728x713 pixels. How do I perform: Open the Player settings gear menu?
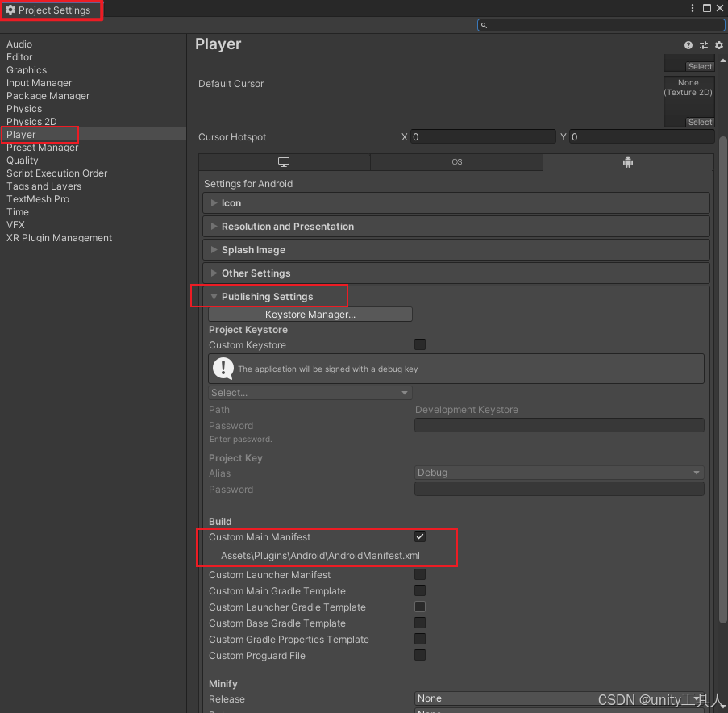click(x=719, y=45)
